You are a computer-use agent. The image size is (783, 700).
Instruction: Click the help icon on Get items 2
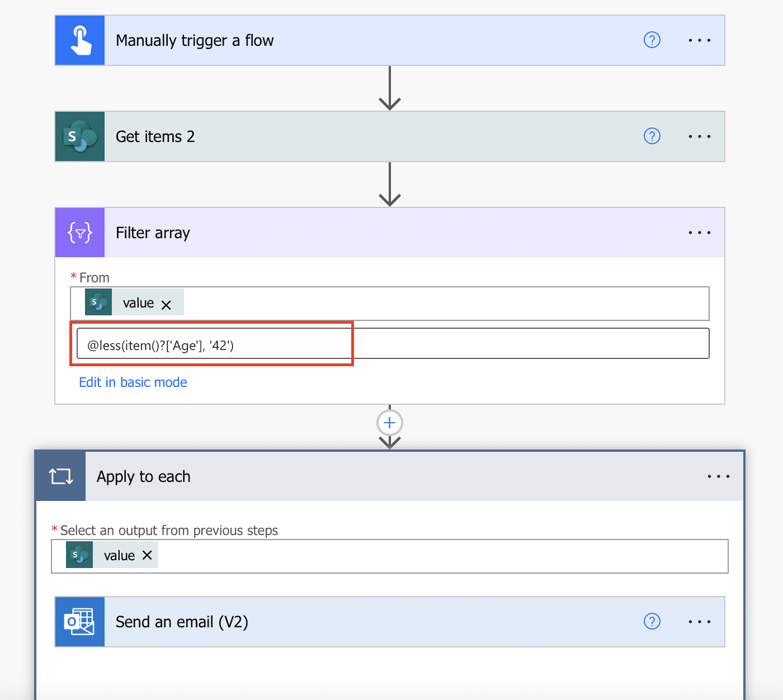652,136
